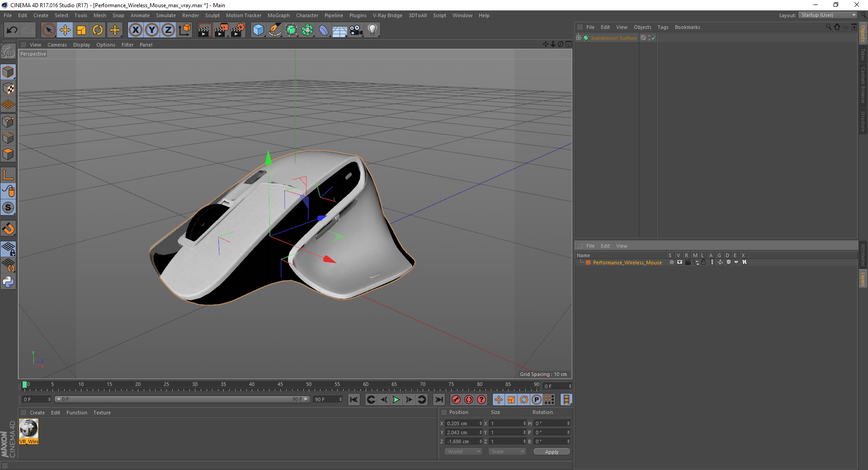868x470 pixels.
Task: Activate the Scale tool in top toolbar
Action: click(81, 30)
